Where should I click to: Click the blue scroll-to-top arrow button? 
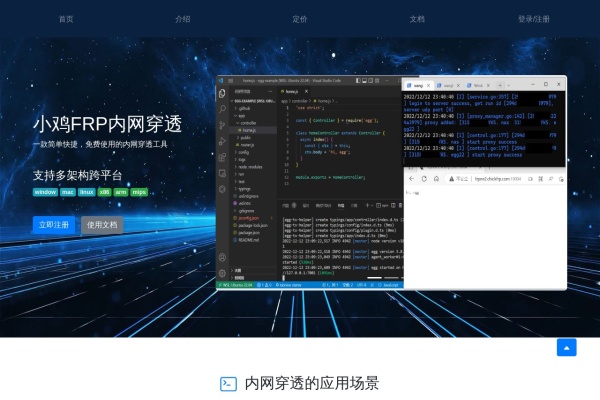[x=567, y=347]
